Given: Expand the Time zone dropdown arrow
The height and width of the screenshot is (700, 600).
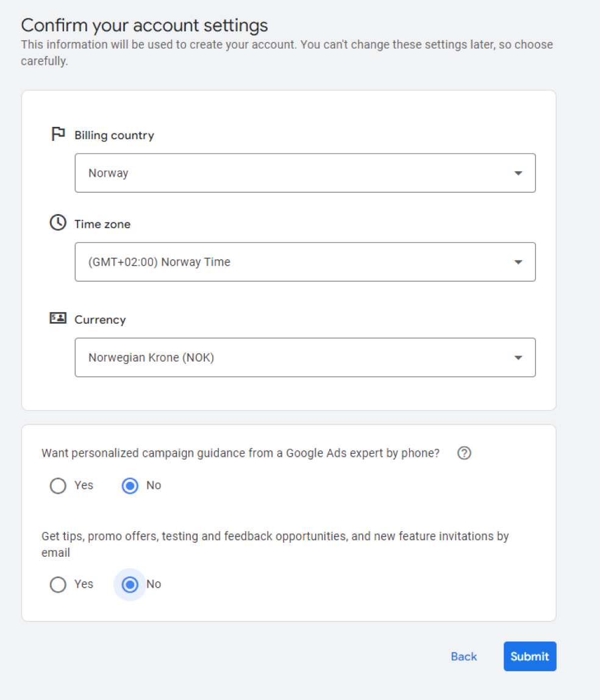Looking at the screenshot, I should (x=518, y=262).
